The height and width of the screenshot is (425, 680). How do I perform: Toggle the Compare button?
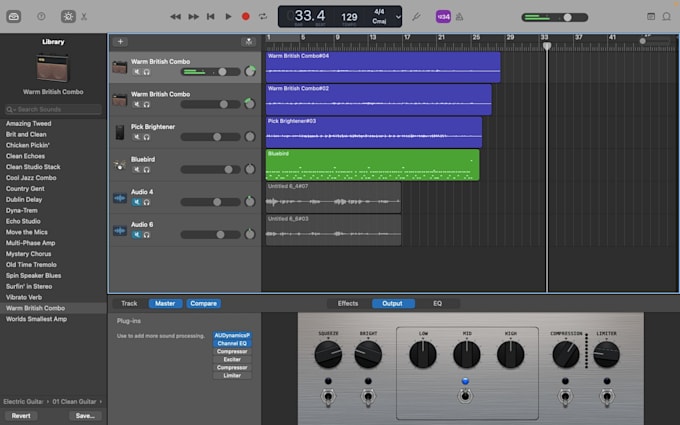click(x=203, y=304)
